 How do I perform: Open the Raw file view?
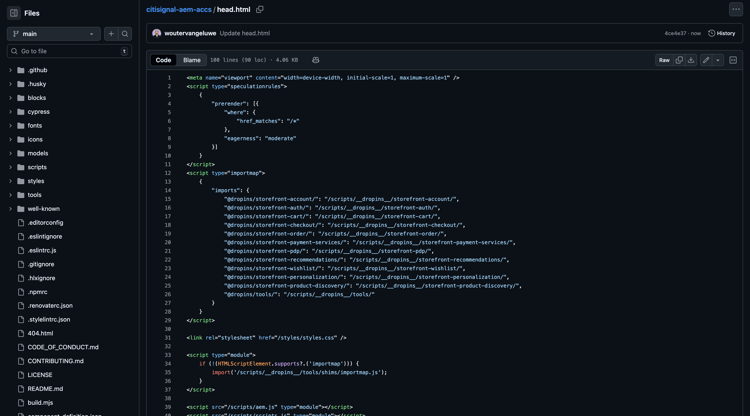pos(664,60)
